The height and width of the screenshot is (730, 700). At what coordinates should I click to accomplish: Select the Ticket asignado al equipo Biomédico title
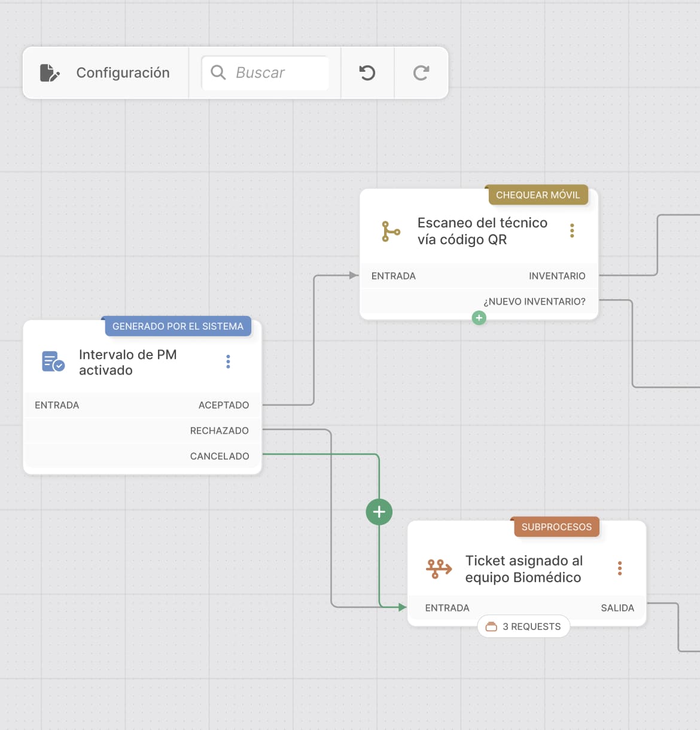(x=524, y=569)
